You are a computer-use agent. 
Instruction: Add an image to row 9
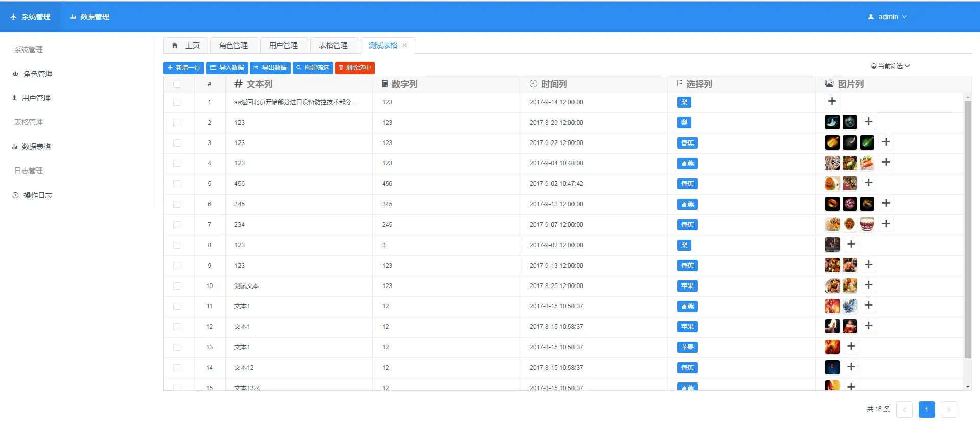click(869, 265)
